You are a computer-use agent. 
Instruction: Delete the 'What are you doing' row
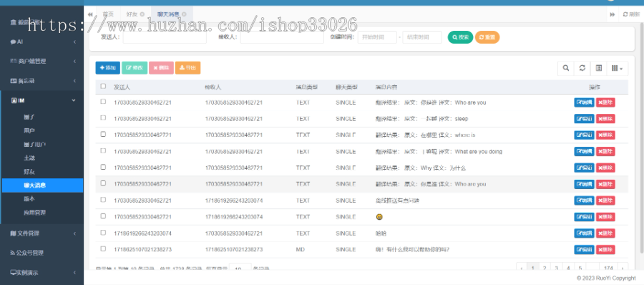click(x=605, y=151)
